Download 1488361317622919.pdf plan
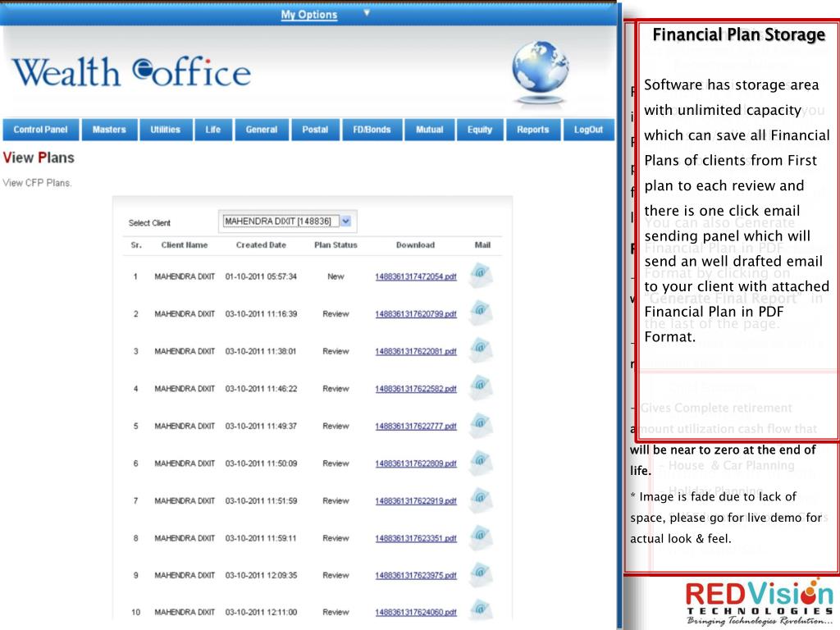840x630 pixels. [416, 501]
